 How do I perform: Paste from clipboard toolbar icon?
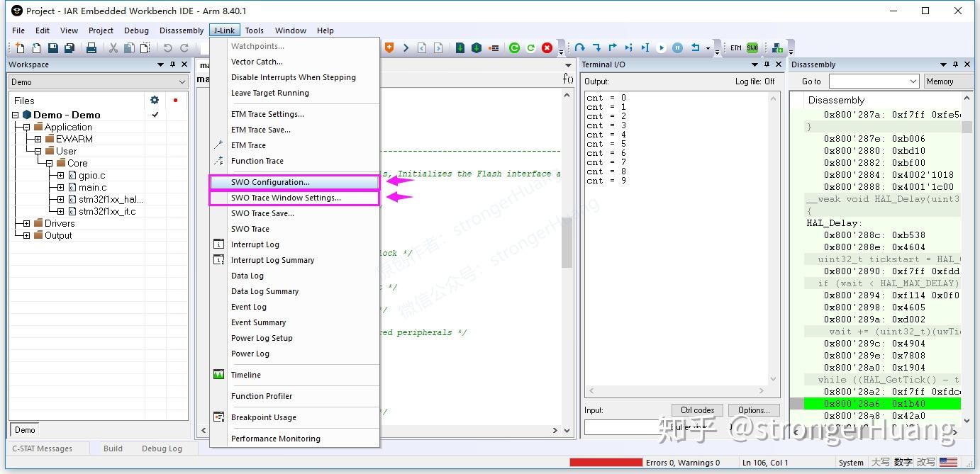click(x=145, y=47)
